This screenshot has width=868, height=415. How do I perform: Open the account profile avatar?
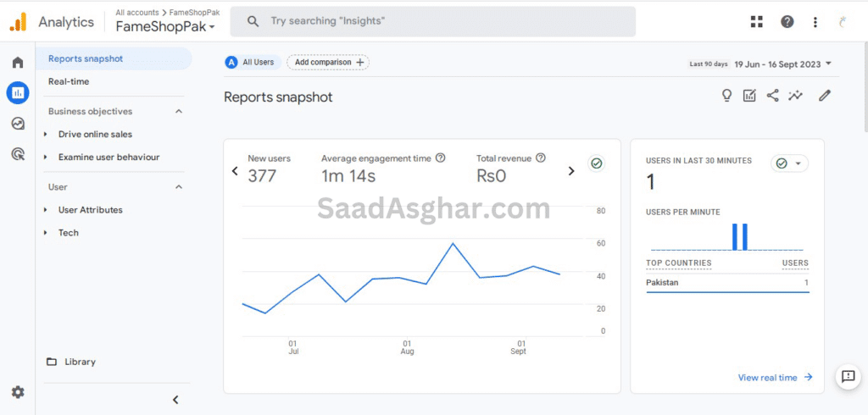tap(843, 21)
